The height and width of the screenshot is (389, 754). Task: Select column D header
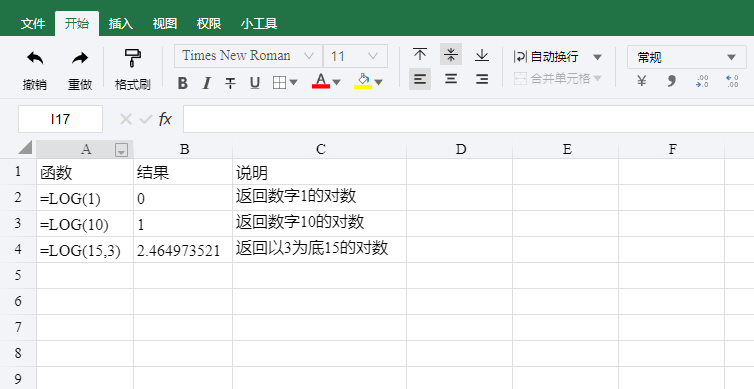point(460,149)
